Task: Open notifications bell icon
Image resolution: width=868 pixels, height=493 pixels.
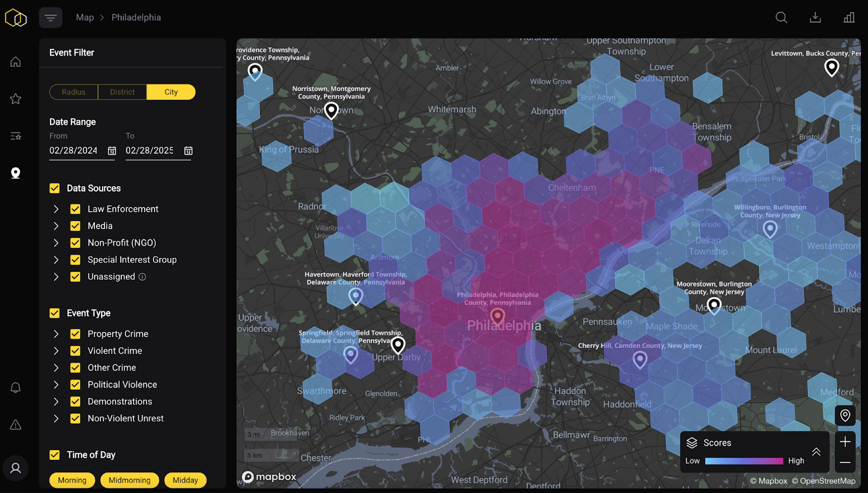Action: tap(16, 388)
